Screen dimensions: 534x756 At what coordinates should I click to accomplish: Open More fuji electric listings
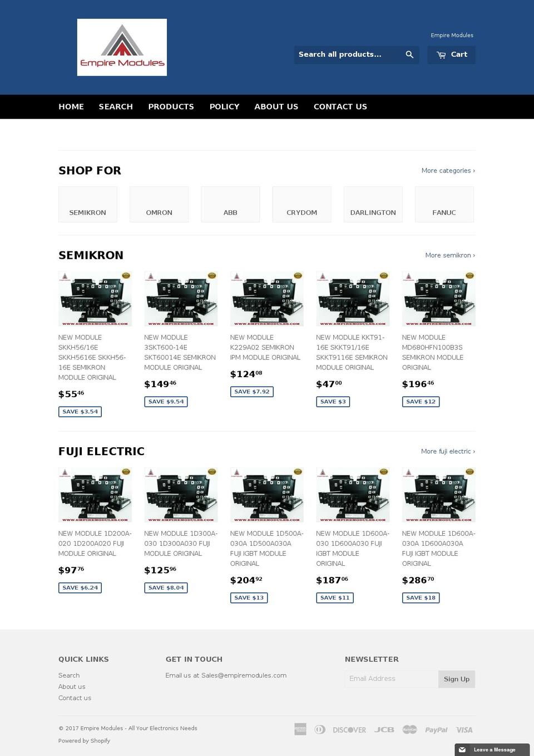point(448,451)
